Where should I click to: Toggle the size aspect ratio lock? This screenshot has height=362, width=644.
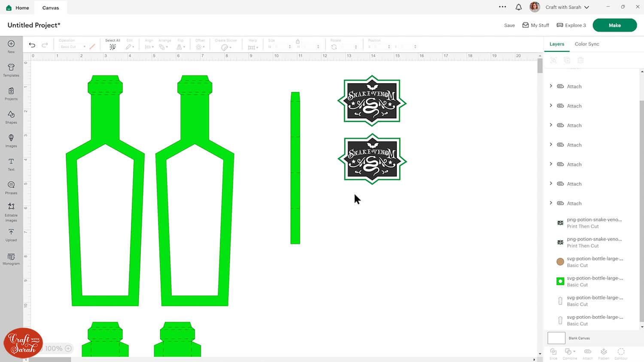(x=298, y=42)
